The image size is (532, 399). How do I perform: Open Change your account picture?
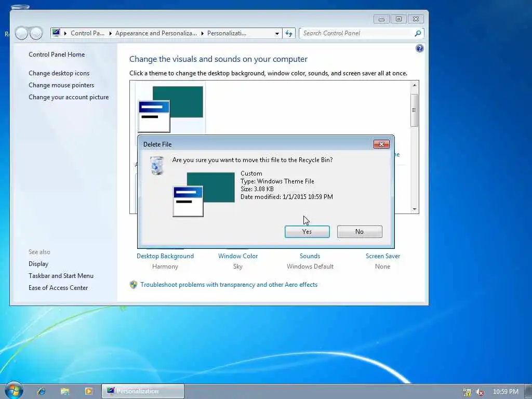(69, 97)
